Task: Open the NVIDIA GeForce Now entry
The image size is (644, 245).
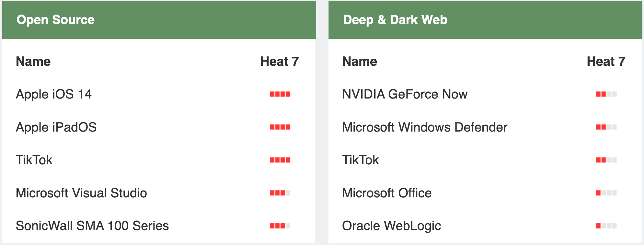Action: click(405, 94)
